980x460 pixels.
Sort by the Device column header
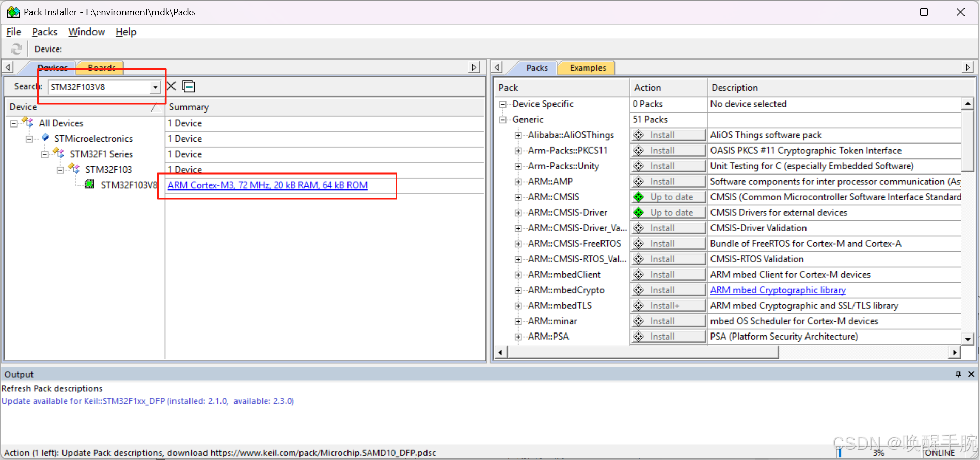(85, 107)
